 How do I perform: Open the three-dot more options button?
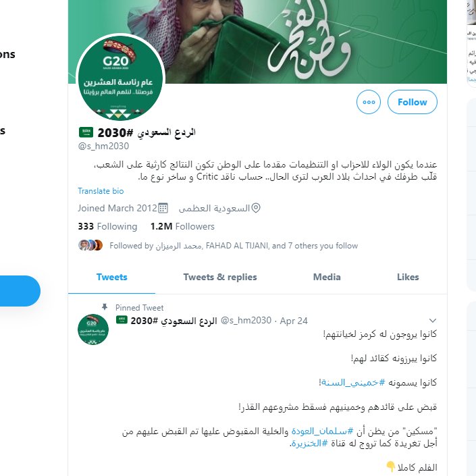coord(368,102)
